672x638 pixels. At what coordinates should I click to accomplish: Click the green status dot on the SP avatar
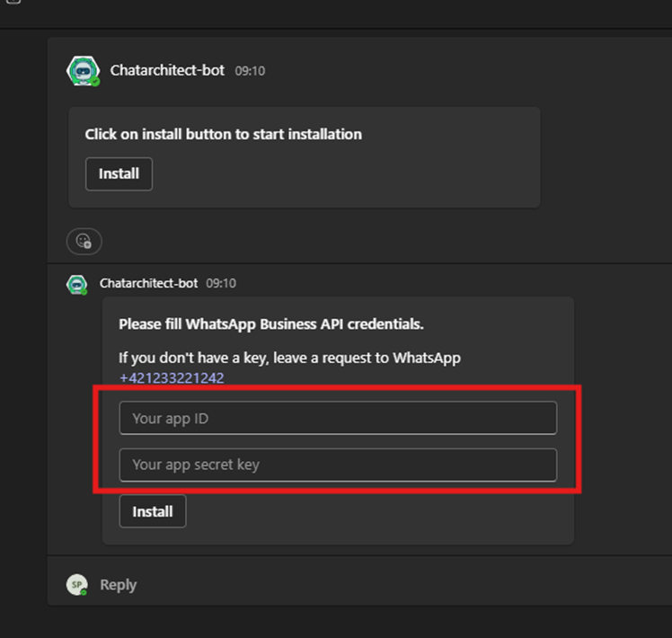84,592
